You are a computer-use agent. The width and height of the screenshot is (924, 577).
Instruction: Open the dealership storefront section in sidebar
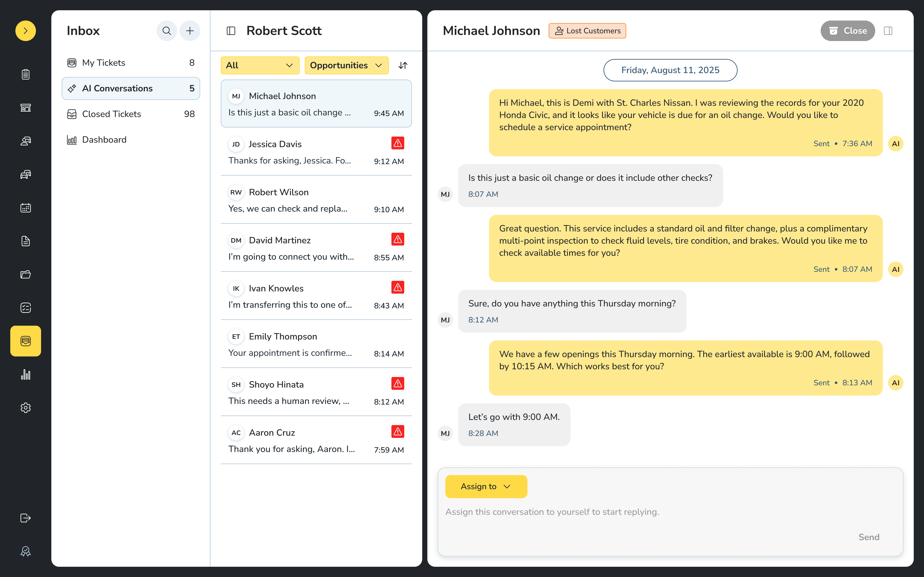coord(26,108)
